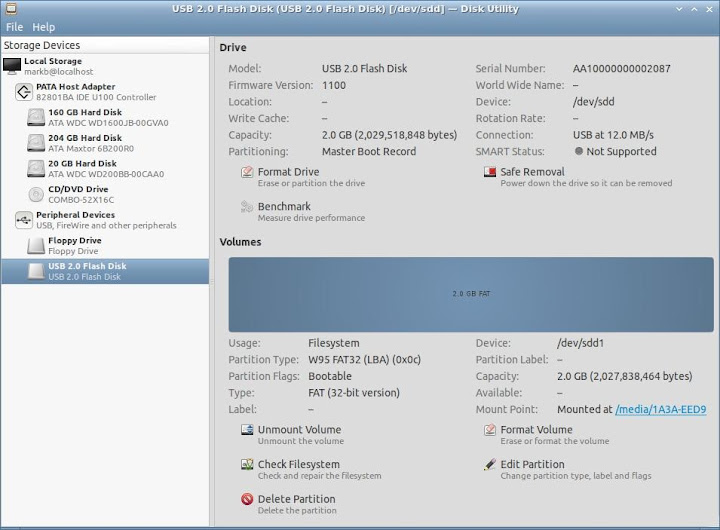
Task: Click SMART status Not Supported
Action: coord(615,152)
